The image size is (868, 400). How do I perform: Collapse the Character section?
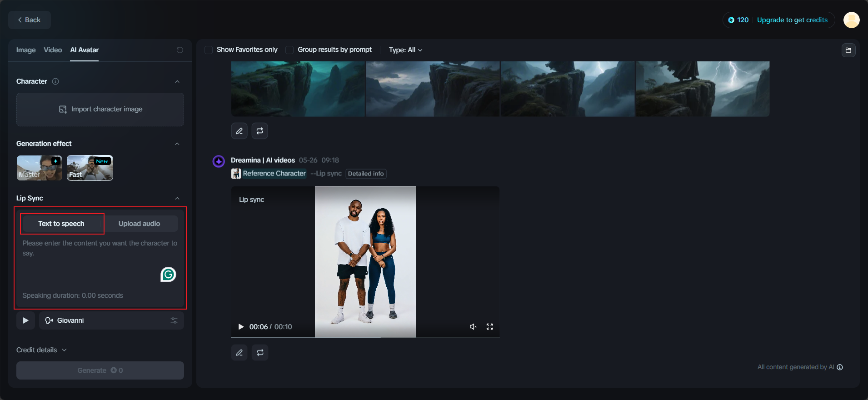(x=177, y=82)
